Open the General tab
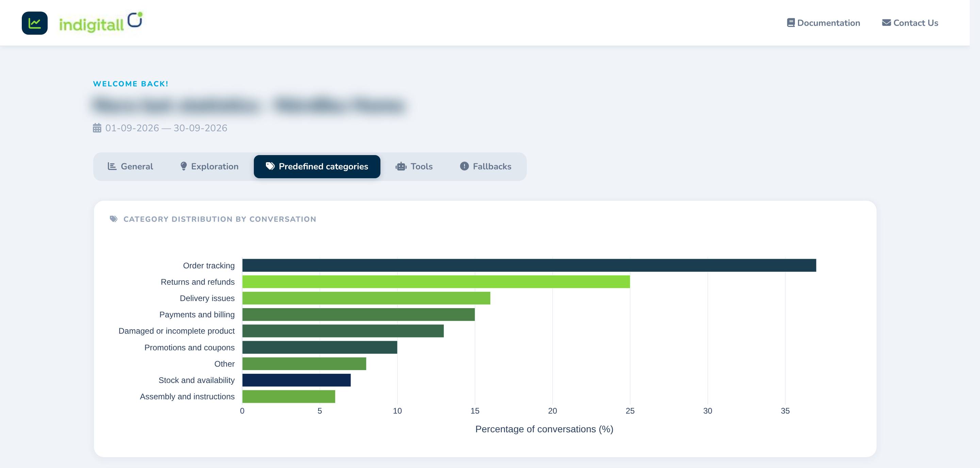The image size is (980, 468). 130,167
